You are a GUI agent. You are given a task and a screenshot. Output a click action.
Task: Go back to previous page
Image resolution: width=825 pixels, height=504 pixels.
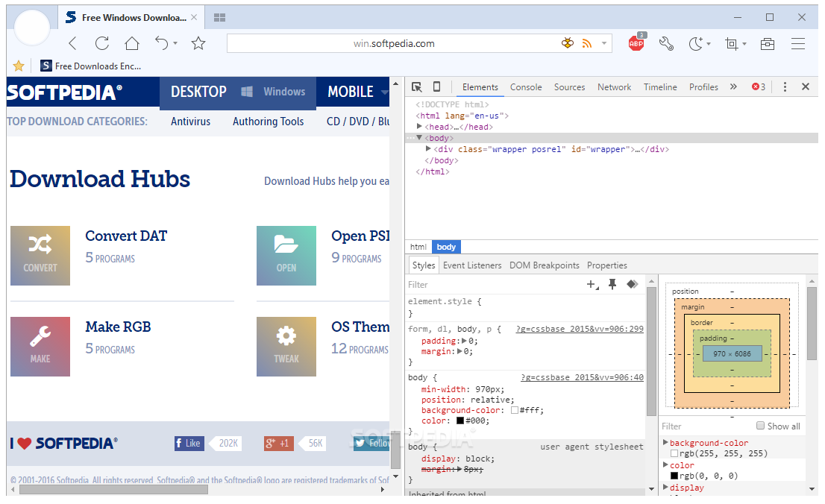[x=72, y=43]
